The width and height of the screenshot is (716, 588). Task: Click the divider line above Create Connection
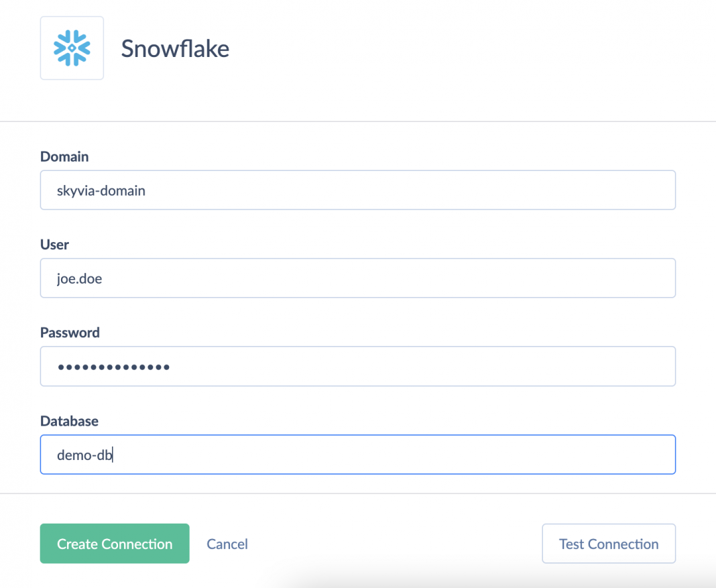(358, 494)
